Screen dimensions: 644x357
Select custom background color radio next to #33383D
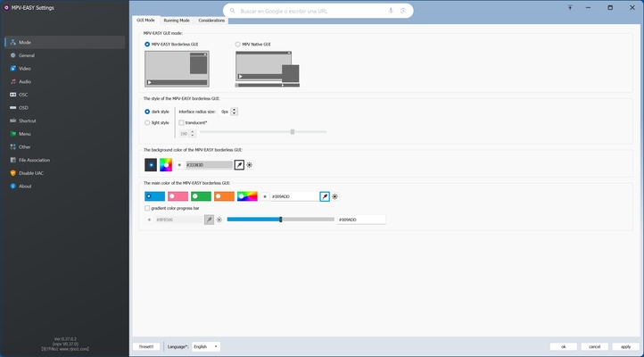pos(179,165)
